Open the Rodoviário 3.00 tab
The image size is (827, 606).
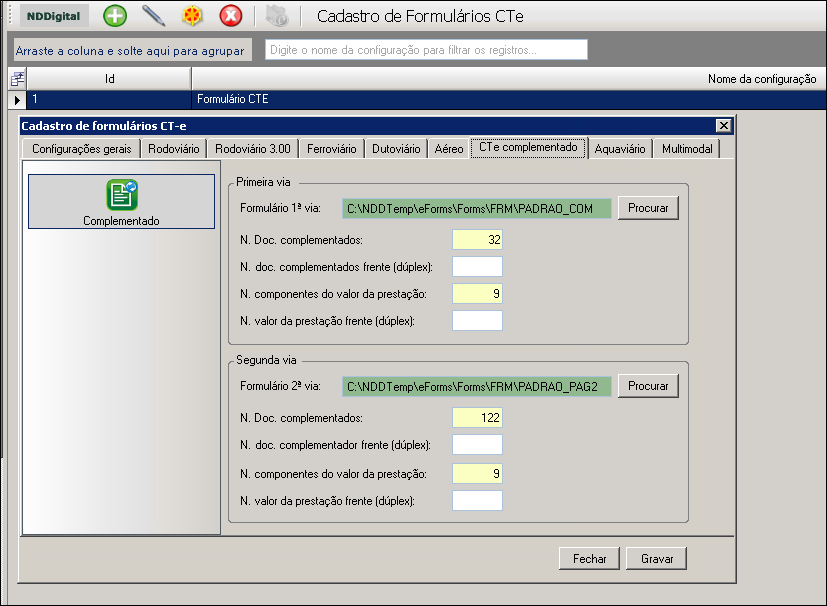[253, 149]
